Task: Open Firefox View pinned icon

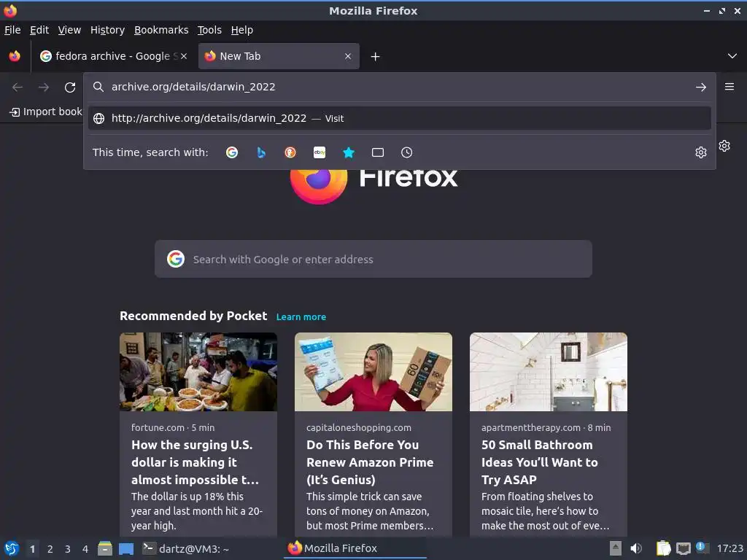Action: pos(15,56)
